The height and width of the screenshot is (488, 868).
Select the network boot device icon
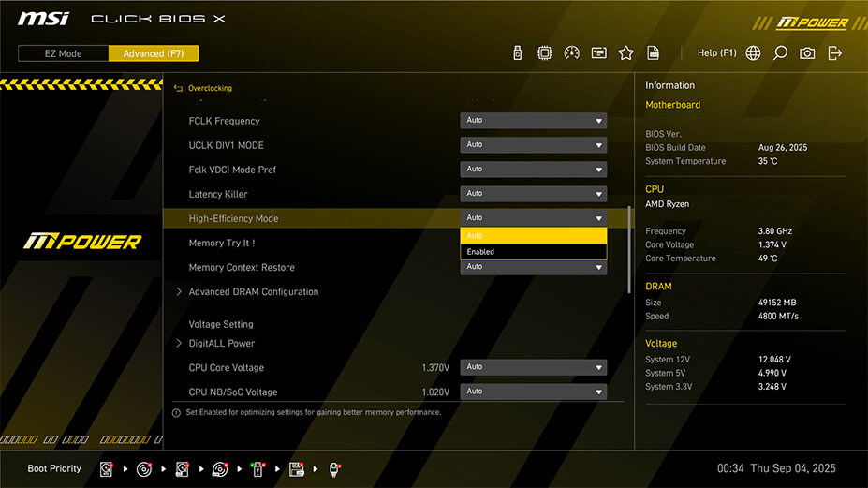(x=333, y=469)
